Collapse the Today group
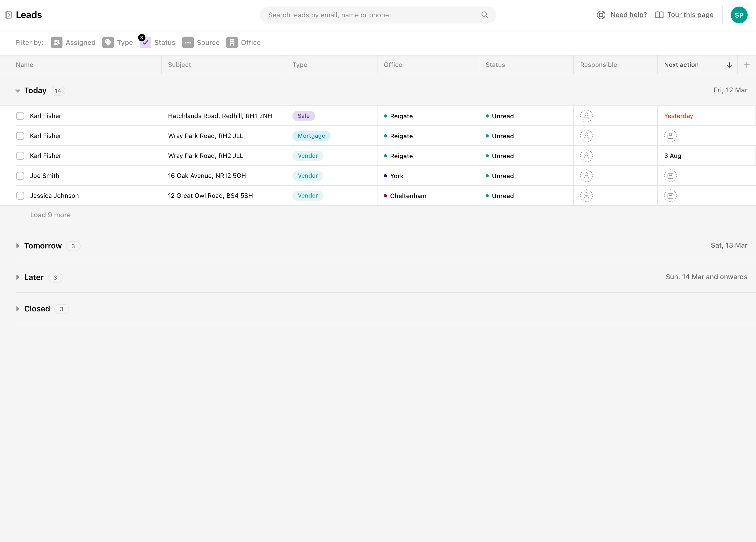This screenshot has height=542, width=756. [18, 91]
